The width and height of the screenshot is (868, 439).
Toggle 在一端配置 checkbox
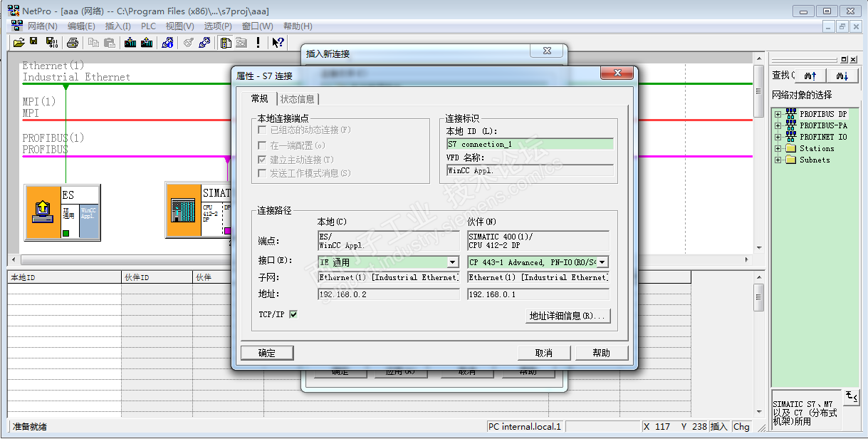click(x=263, y=145)
